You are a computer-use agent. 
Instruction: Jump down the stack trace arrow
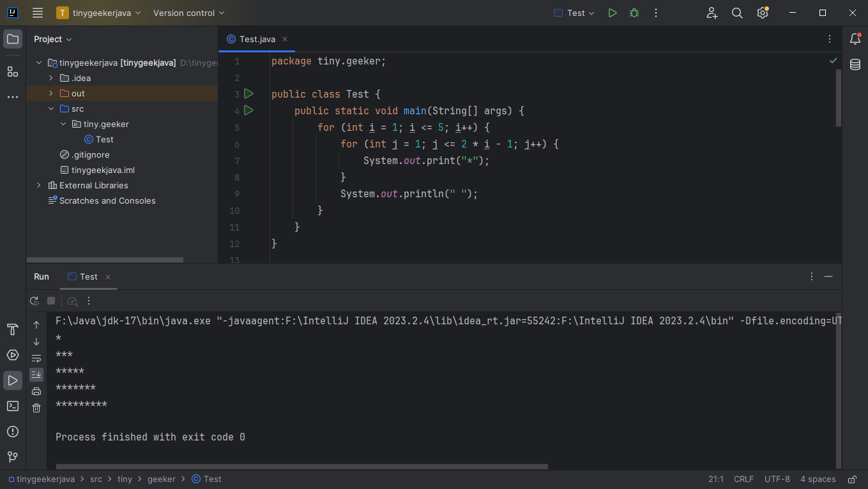pos(36,342)
